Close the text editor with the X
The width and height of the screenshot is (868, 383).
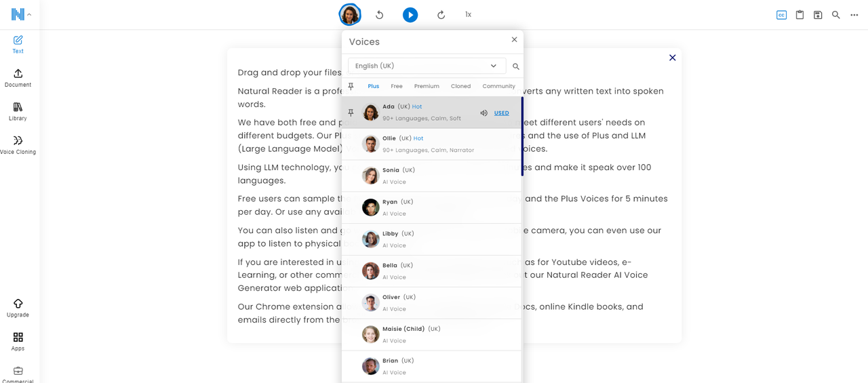point(673,58)
